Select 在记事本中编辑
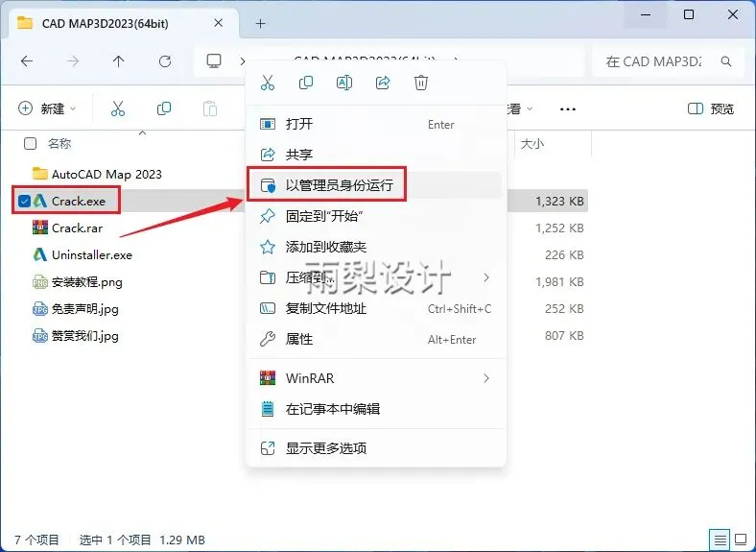The width and height of the screenshot is (756, 552). click(x=376, y=409)
